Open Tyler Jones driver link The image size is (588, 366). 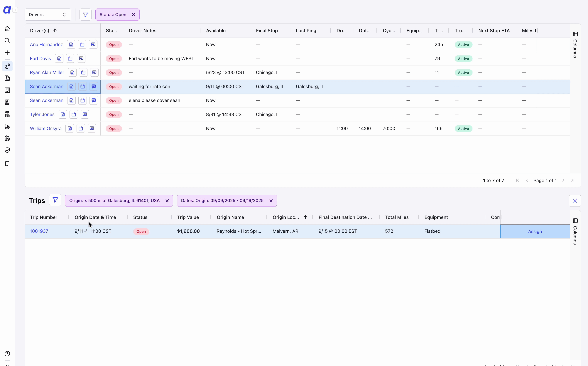42,115
